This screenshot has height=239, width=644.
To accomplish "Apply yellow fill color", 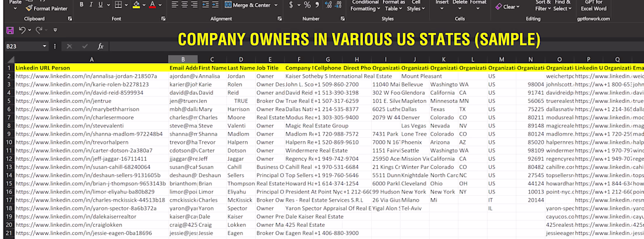I will pos(137,5).
